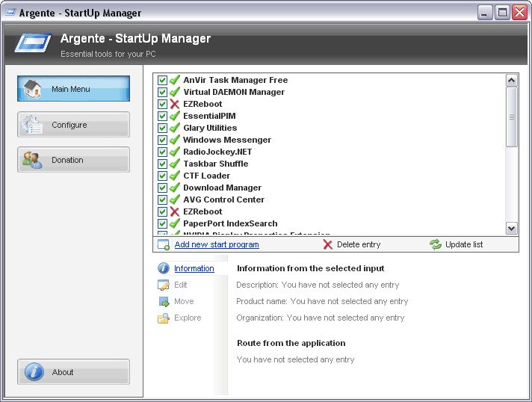Click the scroll up arrow of list
This screenshot has width=532, height=402.
(511, 81)
